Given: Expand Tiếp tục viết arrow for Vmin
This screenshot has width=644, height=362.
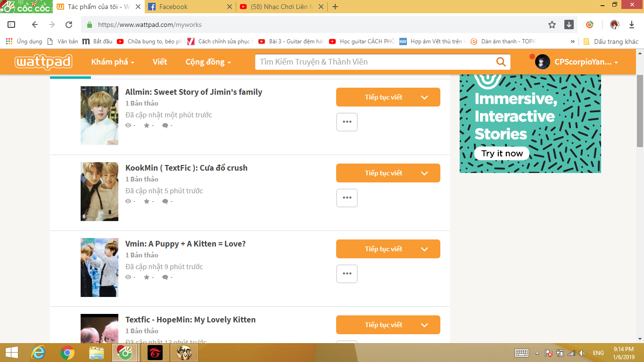Looking at the screenshot, I should 424,249.
